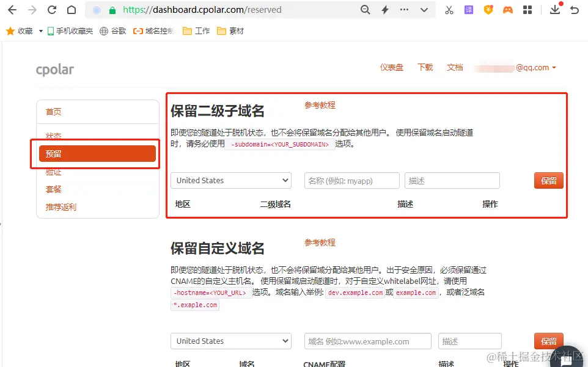Image resolution: width=588 pixels, height=367 pixels.
Task: Reload the page with the refresh icon
Action: tap(52, 10)
